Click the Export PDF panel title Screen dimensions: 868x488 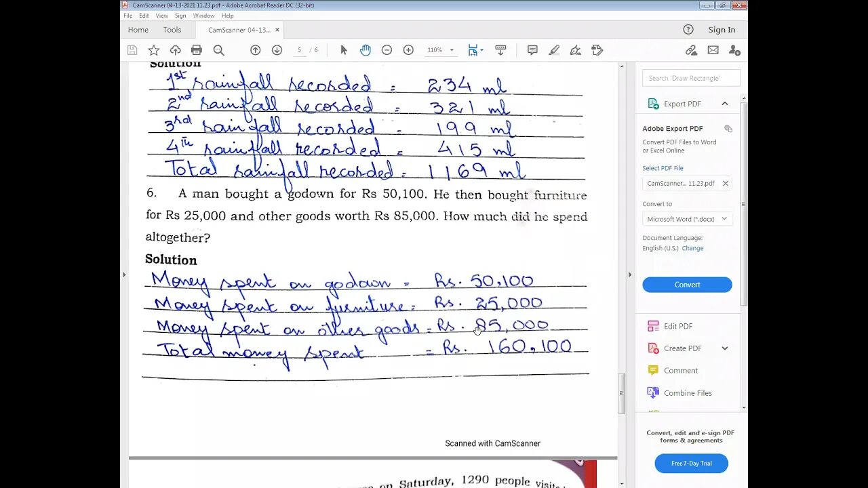coord(682,104)
